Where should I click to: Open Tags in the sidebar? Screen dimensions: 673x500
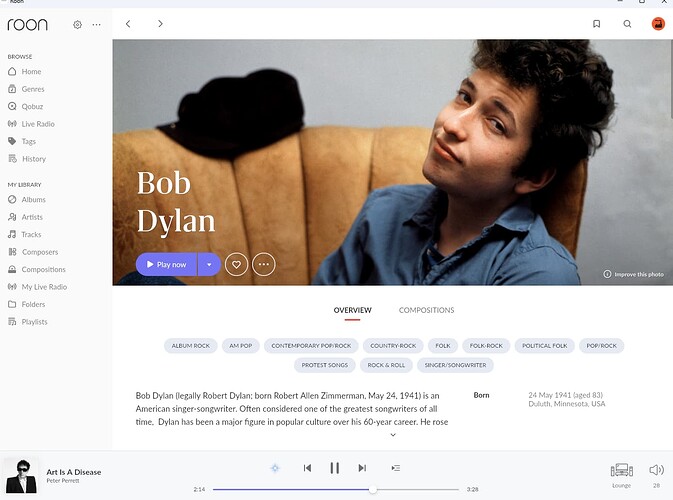pyautogui.click(x=28, y=141)
